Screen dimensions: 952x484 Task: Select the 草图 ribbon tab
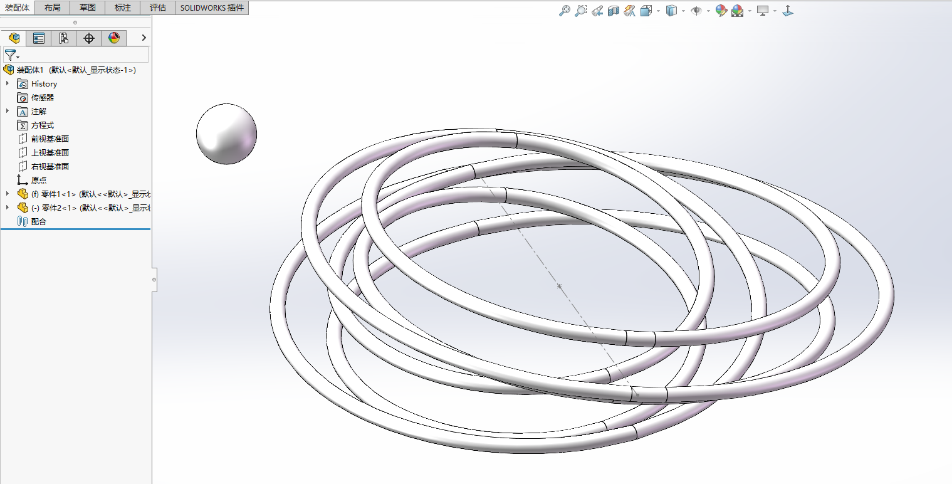coord(87,7)
